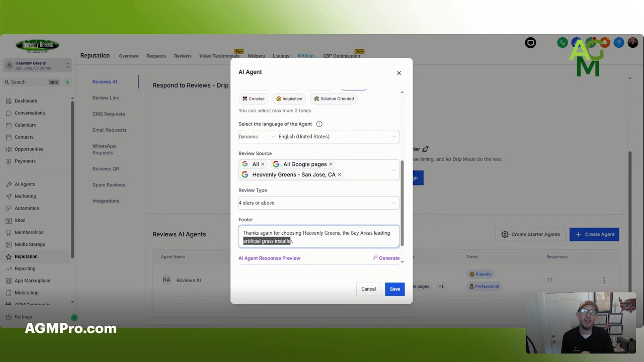Click the Cancel button
Viewport: 644px width, 362px height.
[x=368, y=289]
